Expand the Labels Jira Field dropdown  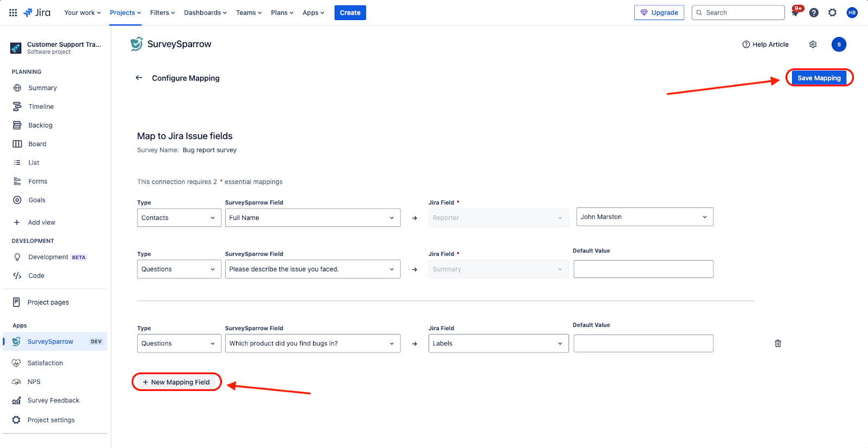pyautogui.click(x=498, y=343)
